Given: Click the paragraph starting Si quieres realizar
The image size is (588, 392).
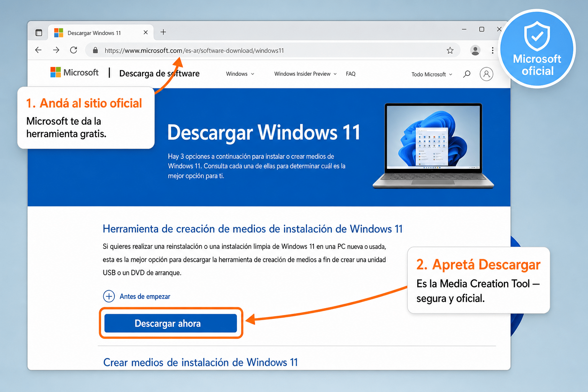Looking at the screenshot, I should (244, 260).
